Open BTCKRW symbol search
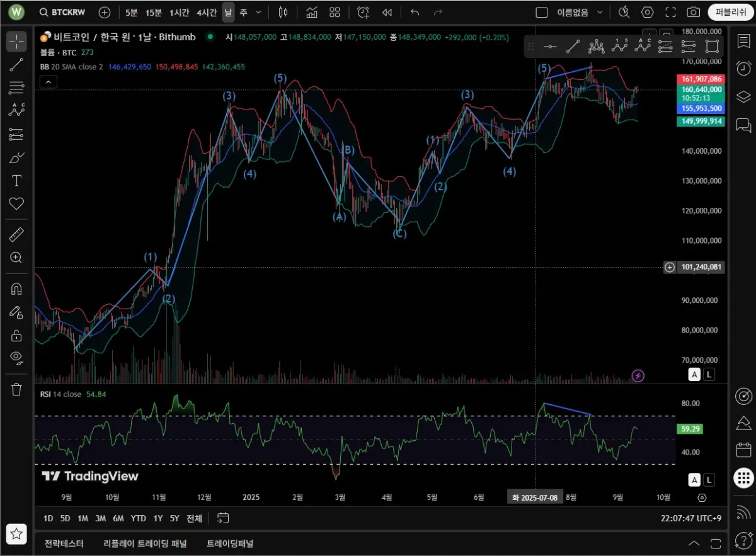756x556 pixels. coord(64,12)
